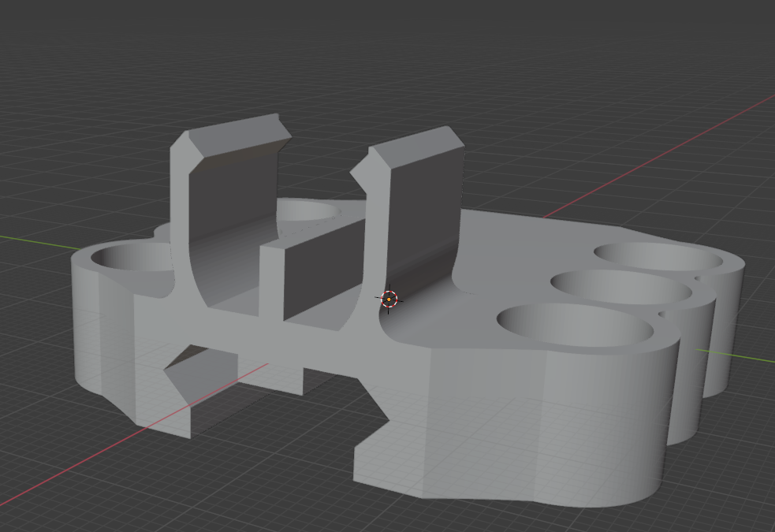Click the 3D cursor crosshair on the model
The width and height of the screenshot is (775, 532).
[389, 299]
